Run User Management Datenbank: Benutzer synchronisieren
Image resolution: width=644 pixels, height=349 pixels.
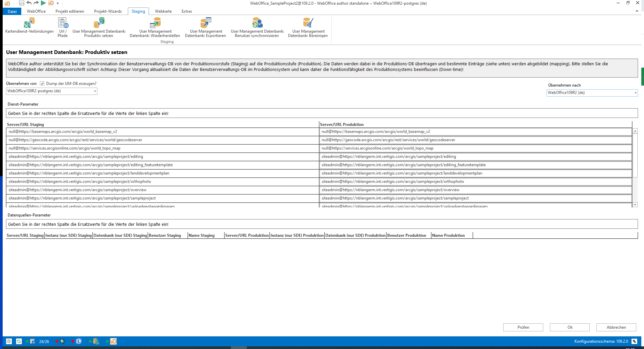click(x=257, y=27)
